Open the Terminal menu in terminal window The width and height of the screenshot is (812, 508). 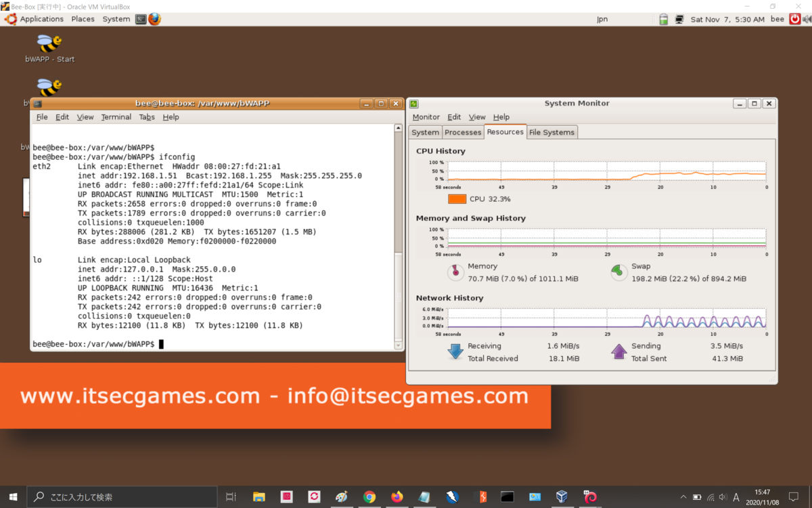tap(116, 117)
